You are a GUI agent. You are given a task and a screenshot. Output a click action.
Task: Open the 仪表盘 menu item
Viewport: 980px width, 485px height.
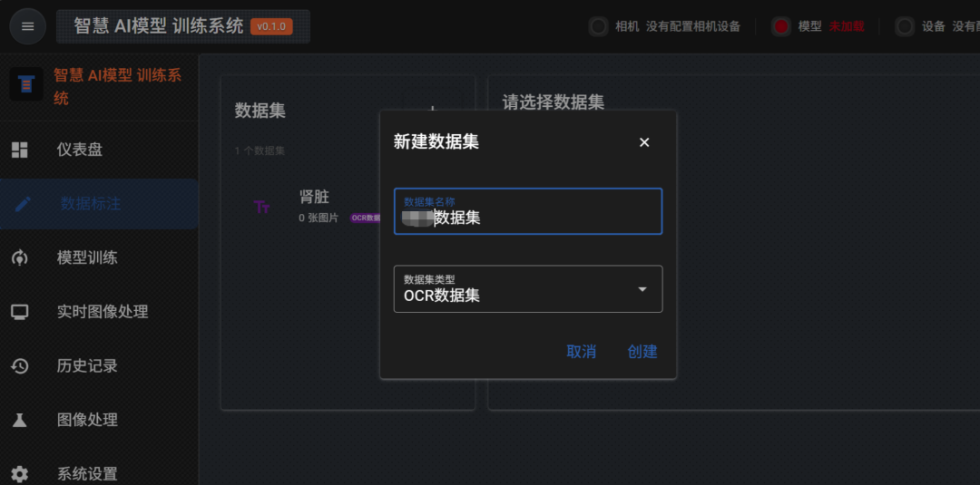[x=100, y=150]
